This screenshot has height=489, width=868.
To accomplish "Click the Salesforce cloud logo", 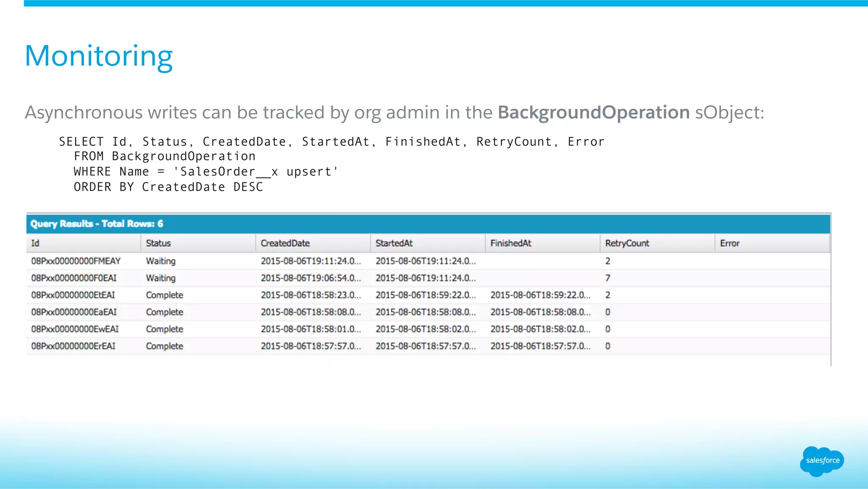I will [822, 461].
